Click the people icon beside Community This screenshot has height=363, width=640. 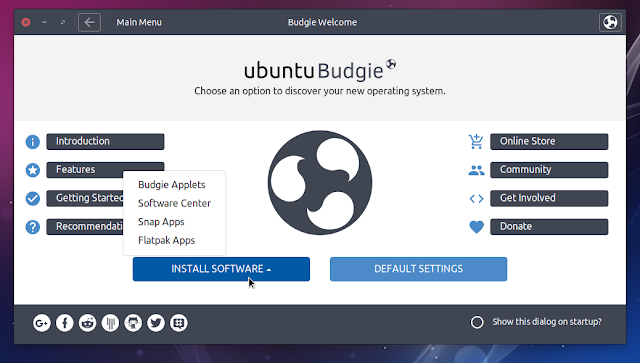pos(476,170)
